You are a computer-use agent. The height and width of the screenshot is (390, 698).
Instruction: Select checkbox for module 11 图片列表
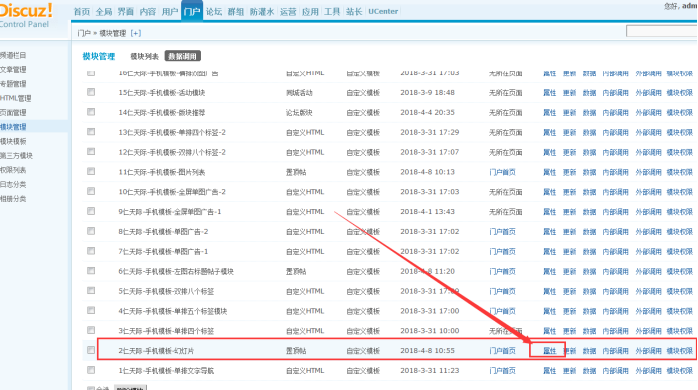(x=91, y=171)
